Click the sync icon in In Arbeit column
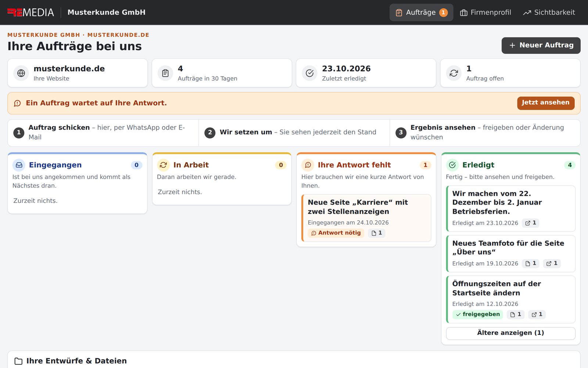This screenshot has width=588, height=368. 164,165
